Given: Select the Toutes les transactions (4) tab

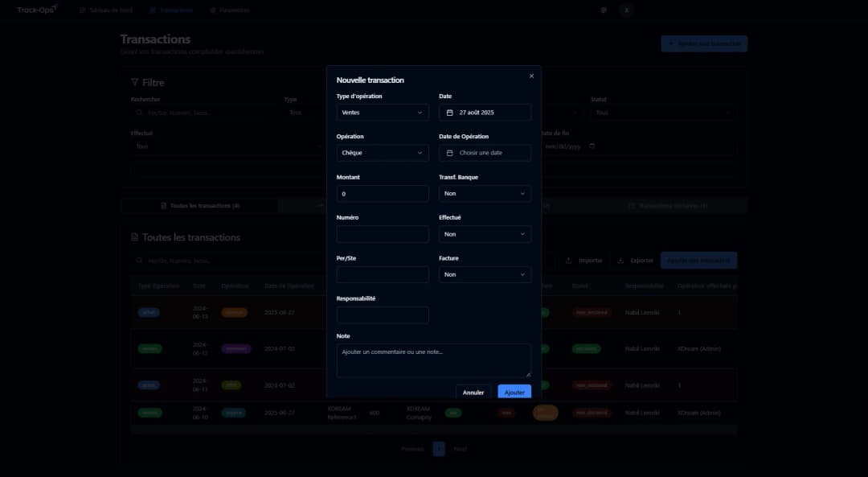Looking at the screenshot, I should 198,205.
